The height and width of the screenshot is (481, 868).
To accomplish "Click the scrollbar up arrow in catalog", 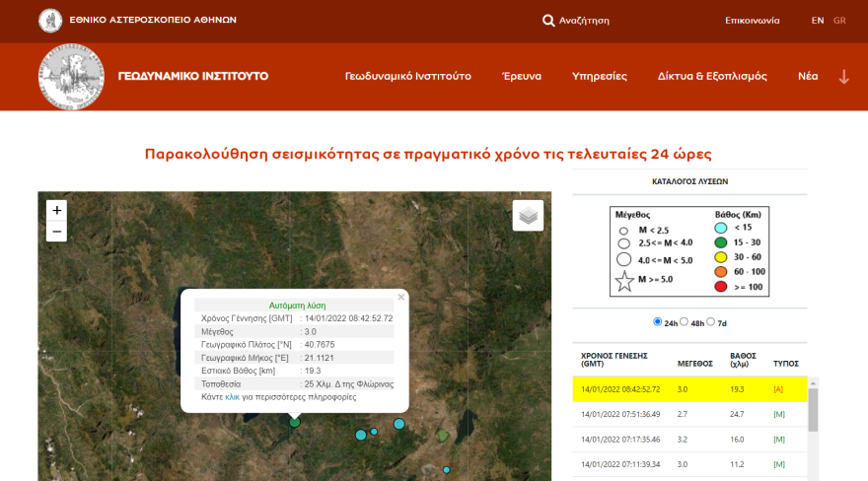I will [x=813, y=383].
